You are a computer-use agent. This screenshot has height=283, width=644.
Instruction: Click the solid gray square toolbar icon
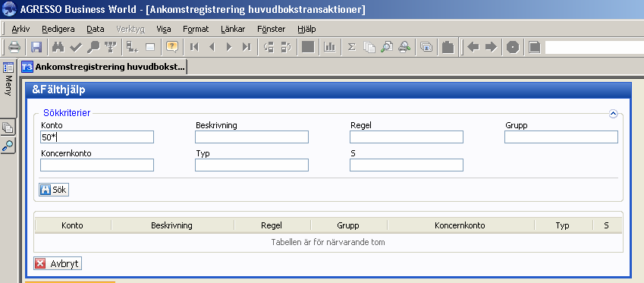(308, 47)
